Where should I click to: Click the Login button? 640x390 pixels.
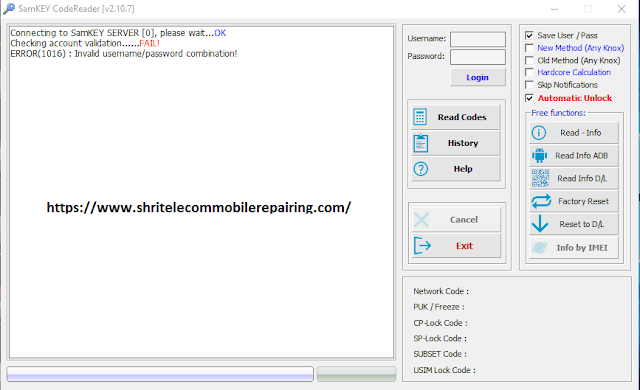pos(478,78)
